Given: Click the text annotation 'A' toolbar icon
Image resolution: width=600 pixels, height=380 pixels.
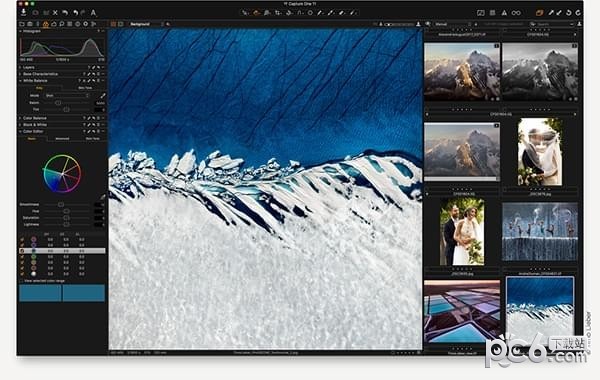Looking at the screenshot, I should (x=93, y=13).
